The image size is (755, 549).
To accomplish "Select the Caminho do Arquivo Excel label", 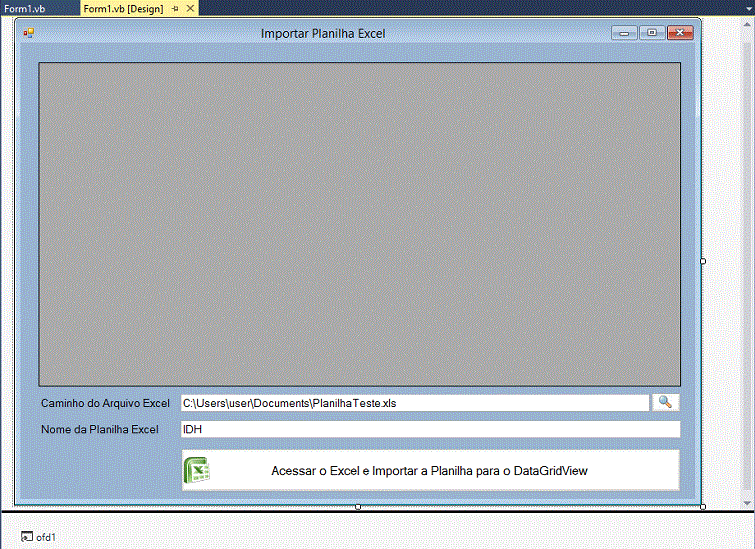I will (105, 403).
